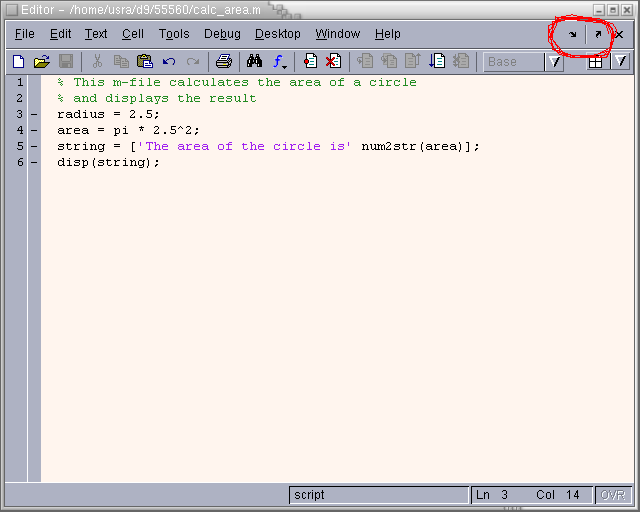Minimize the Editor window
640x512 pixels.
coord(599,10)
